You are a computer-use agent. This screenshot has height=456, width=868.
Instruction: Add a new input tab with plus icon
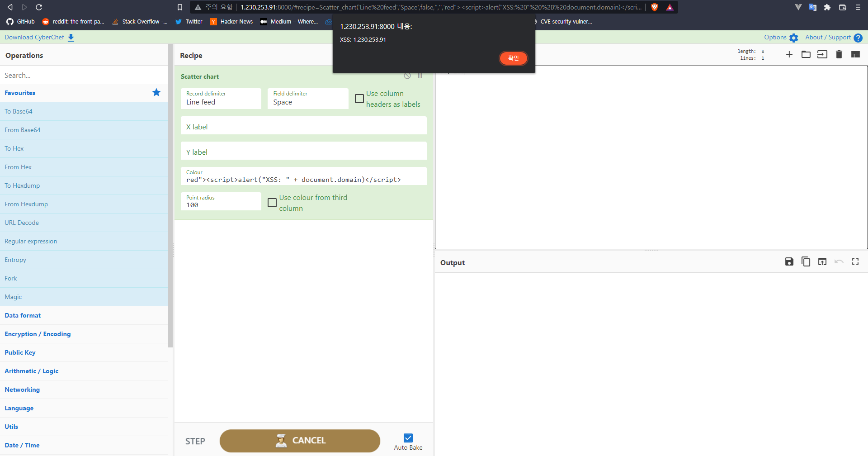pos(789,54)
